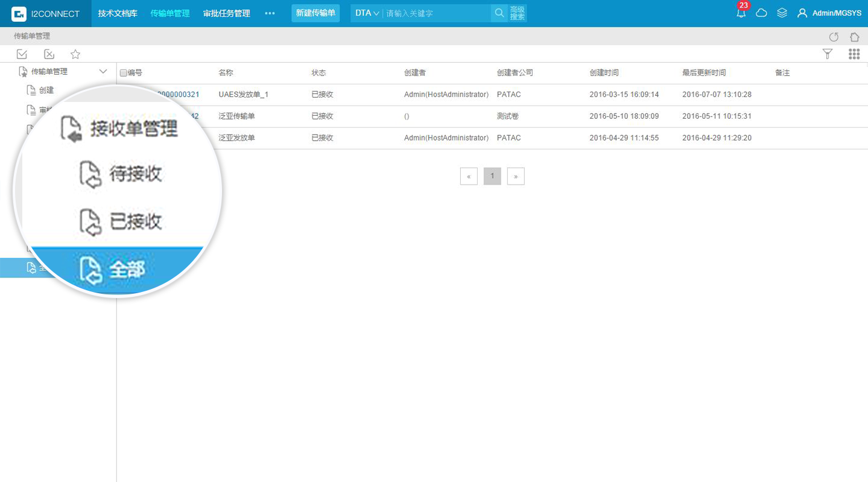This screenshot has width=868, height=482.
Task: Sort by the 名称 column header
Action: (x=226, y=73)
